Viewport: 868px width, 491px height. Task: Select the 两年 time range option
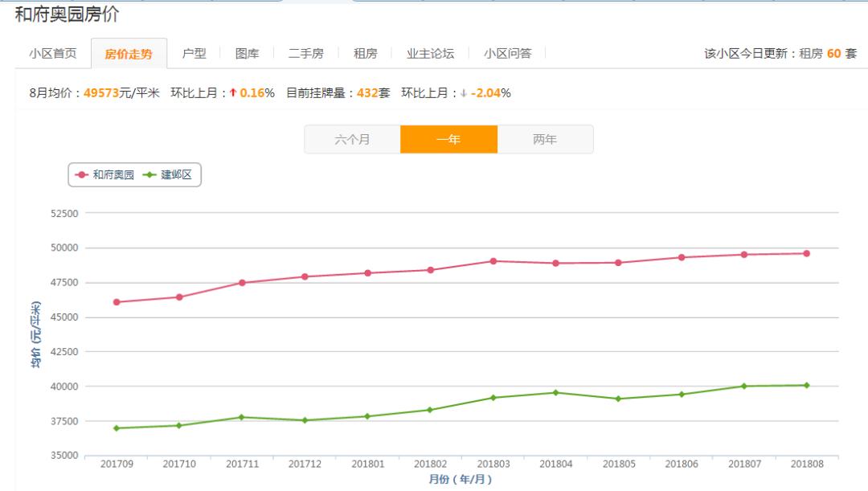tap(546, 138)
